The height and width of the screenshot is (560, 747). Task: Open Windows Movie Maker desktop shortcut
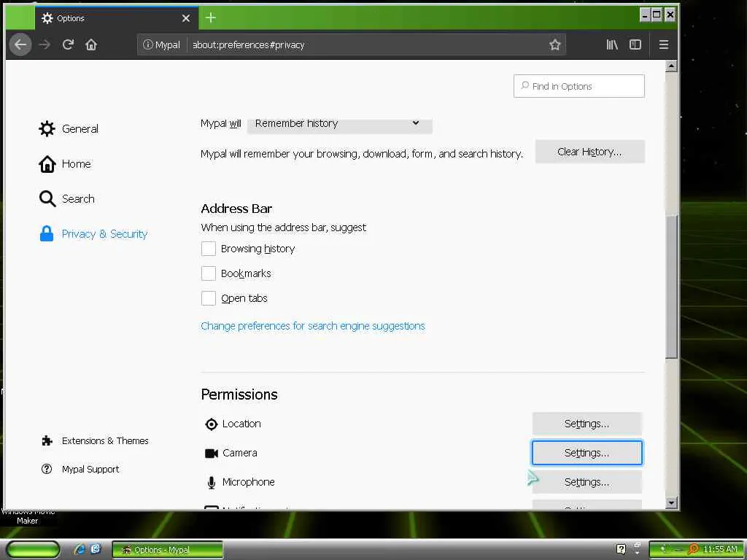[27, 516]
